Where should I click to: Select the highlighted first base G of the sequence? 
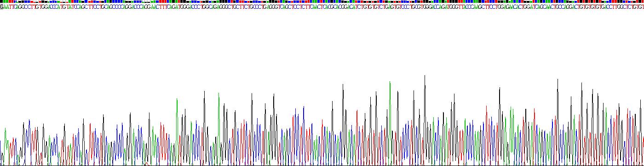[x=1, y=7]
